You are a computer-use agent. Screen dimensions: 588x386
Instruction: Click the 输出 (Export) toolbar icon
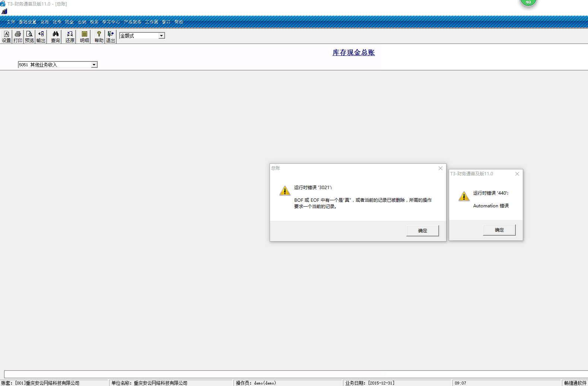tap(41, 36)
